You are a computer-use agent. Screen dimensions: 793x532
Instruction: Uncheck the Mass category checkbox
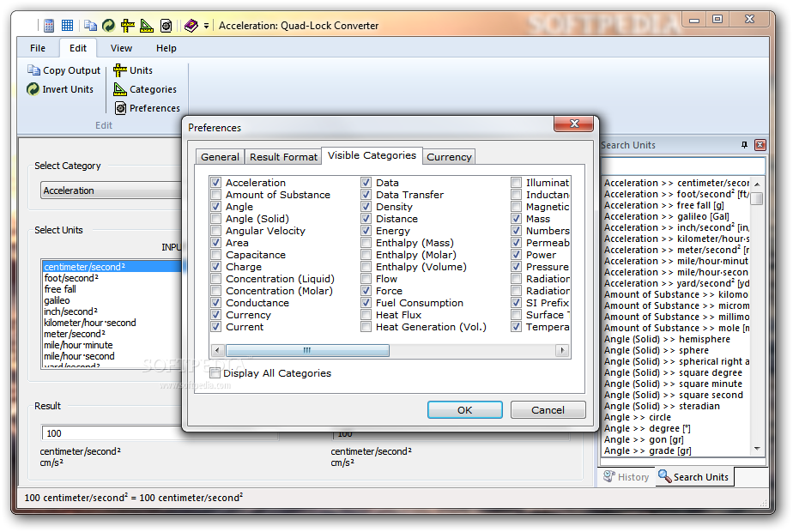[517, 219]
